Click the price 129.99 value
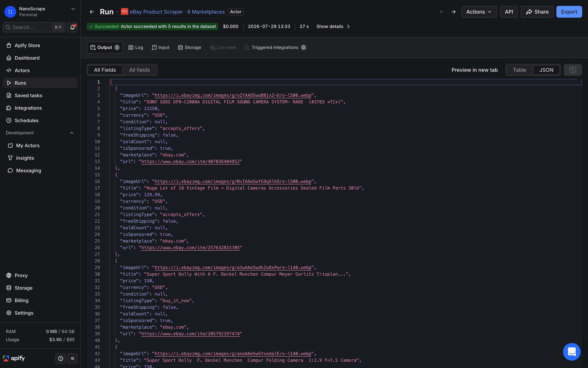This screenshot has height=368, width=588. (x=152, y=195)
